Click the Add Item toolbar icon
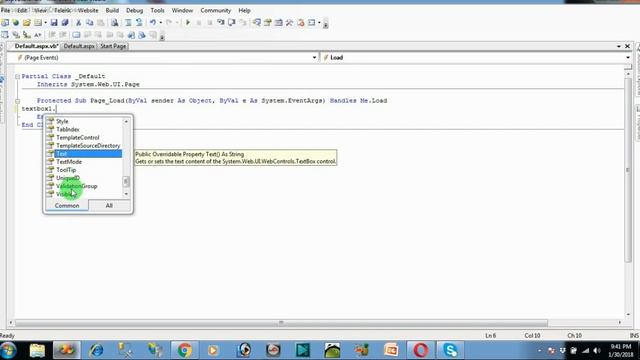640x360 pixels. coord(38,23)
